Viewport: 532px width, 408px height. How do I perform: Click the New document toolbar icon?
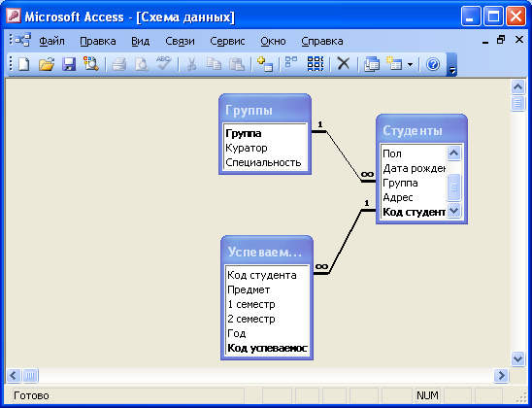coord(23,64)
